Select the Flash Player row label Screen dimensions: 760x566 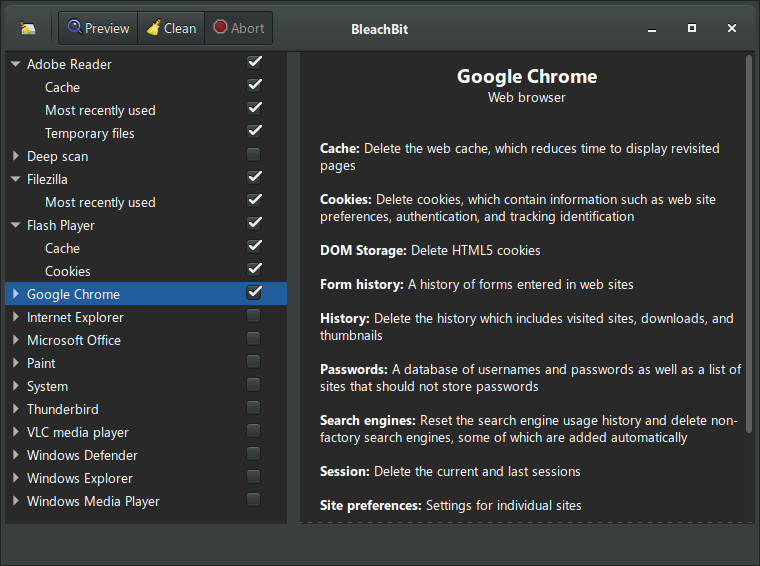tap(61, 225)
